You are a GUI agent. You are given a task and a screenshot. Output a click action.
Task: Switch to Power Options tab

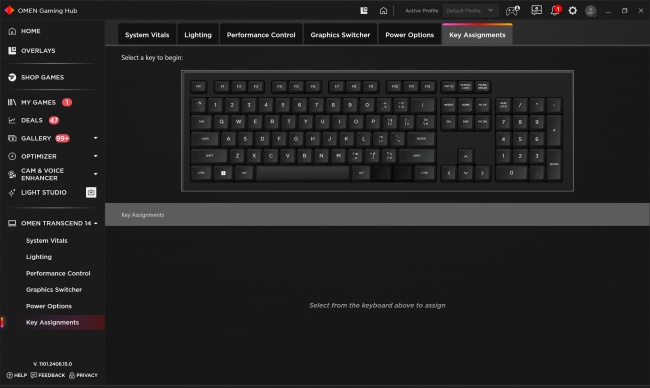[x=410, y=35]
